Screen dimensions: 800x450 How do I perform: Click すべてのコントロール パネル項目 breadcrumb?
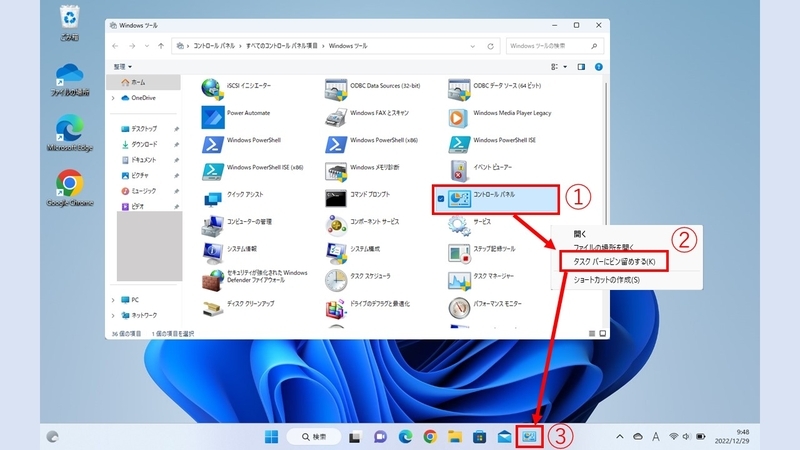click(281, 46)
